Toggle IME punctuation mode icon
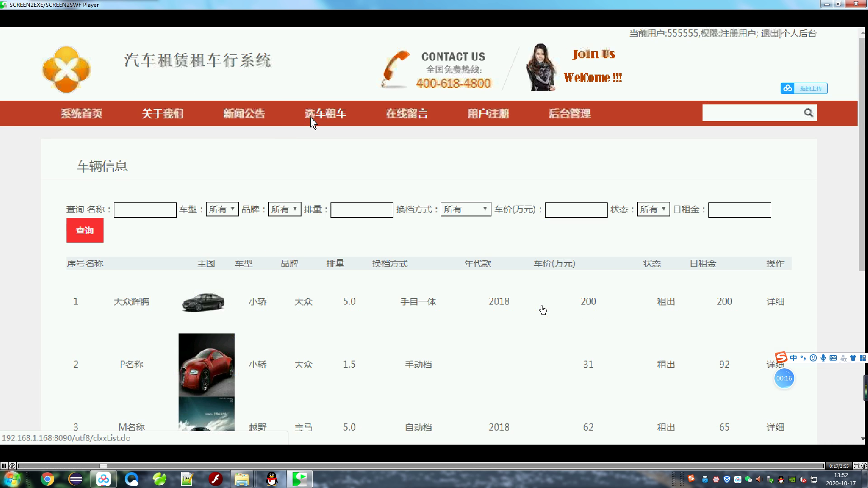Screen dimensions: 868x488 803,358
